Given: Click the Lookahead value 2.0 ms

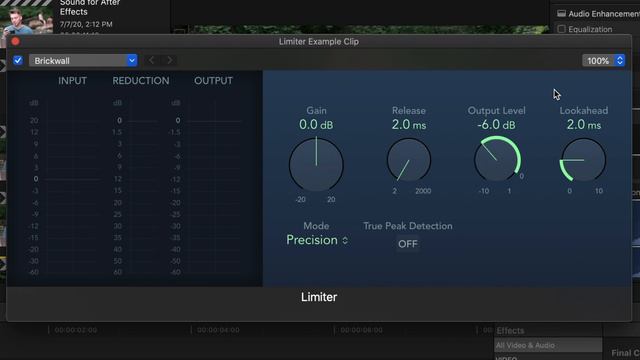Looking at the screenshot, I should click(x=584, y=125).
